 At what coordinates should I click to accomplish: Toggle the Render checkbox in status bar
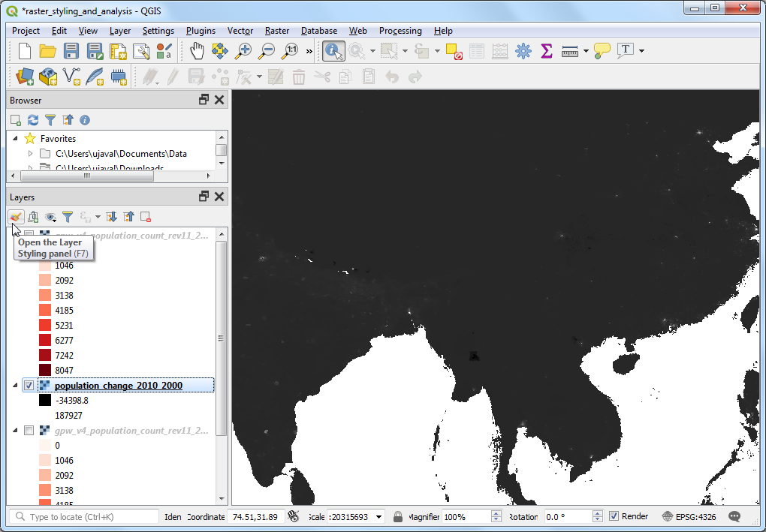tap(614, 517)
